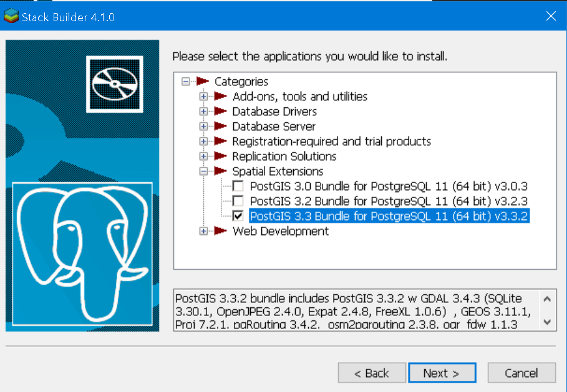Click the Stack Builder app icon in title bar
567x392 pixels.
click(x=11, y=17)
